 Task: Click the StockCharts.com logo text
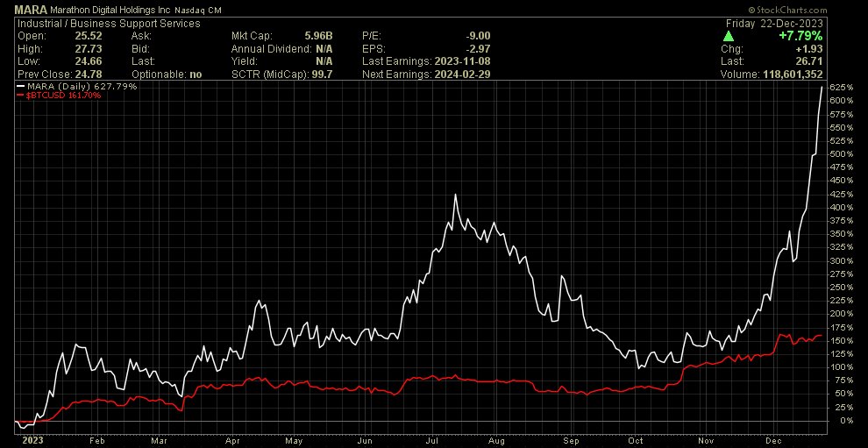(x=786, y=10)
